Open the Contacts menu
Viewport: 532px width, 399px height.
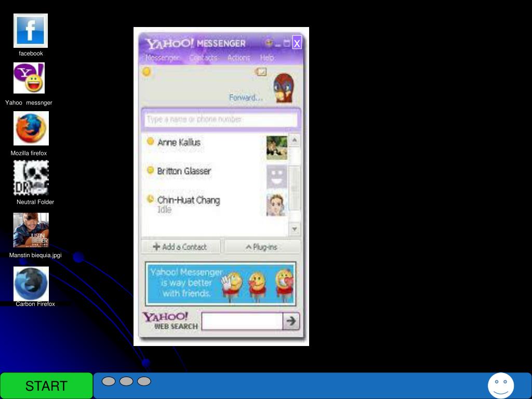[x=203, y=58]
